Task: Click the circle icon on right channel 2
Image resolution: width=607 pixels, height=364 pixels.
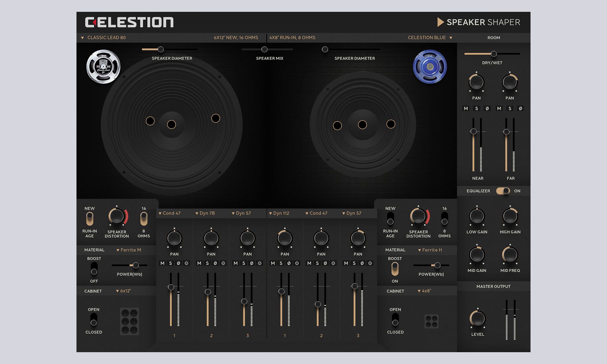Action: click(334, 263)
